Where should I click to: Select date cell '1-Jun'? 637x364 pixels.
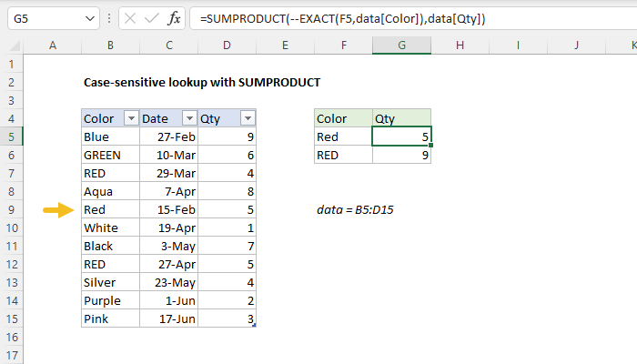[x=169, y=300]
